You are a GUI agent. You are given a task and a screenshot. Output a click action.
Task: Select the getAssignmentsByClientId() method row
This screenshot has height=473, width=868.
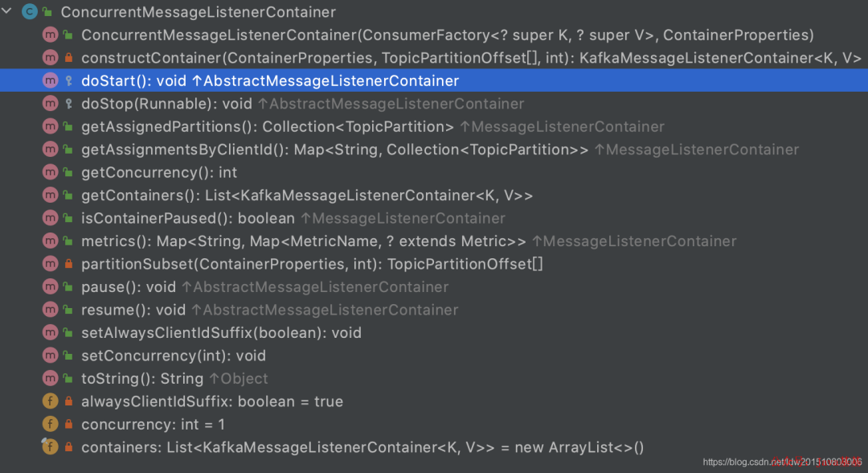334,150
